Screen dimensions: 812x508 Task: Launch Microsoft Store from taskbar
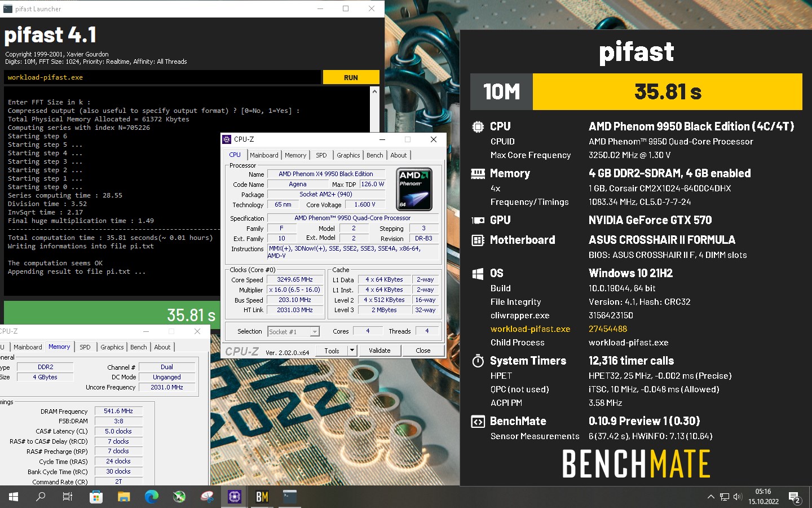click(96, 497)
